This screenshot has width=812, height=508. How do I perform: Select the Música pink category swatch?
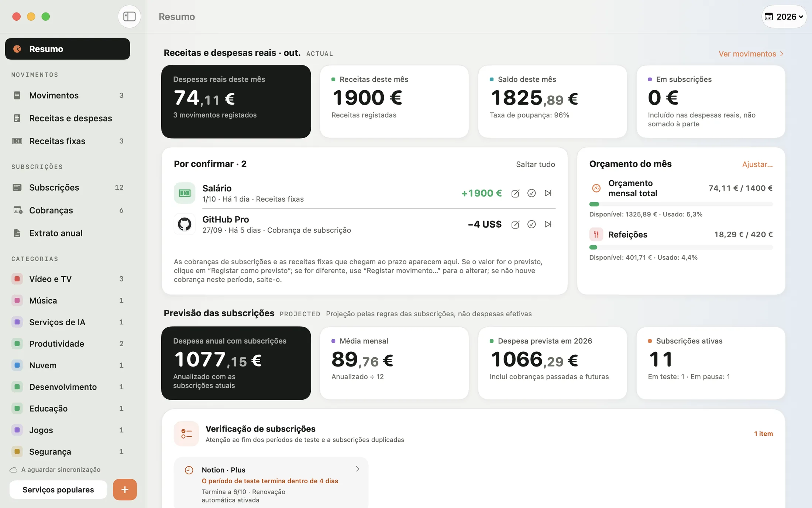[x=17, y=300]
